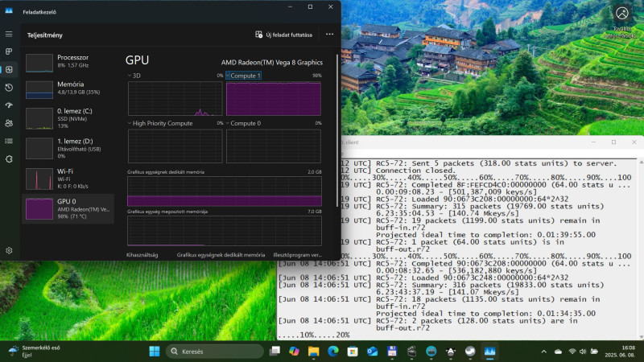Screen dimensions: 644x362
Task: Click the Compute 1 graph 98% value
Action: [316, 76]
